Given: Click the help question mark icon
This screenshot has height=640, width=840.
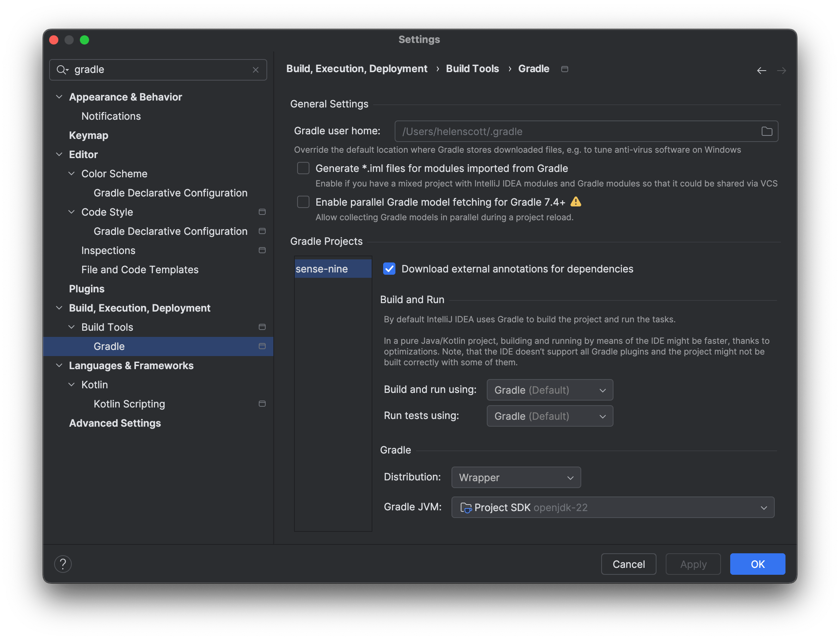Looking at the screenshot, I should 63,564.
